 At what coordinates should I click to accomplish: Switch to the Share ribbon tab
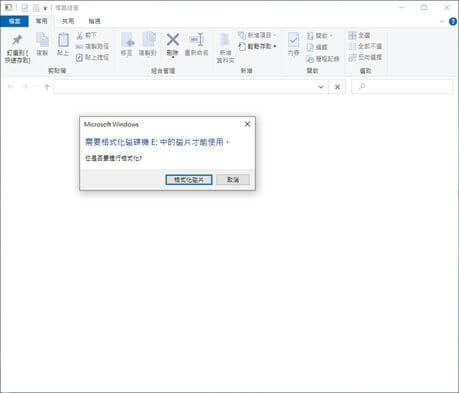(68, 21)
